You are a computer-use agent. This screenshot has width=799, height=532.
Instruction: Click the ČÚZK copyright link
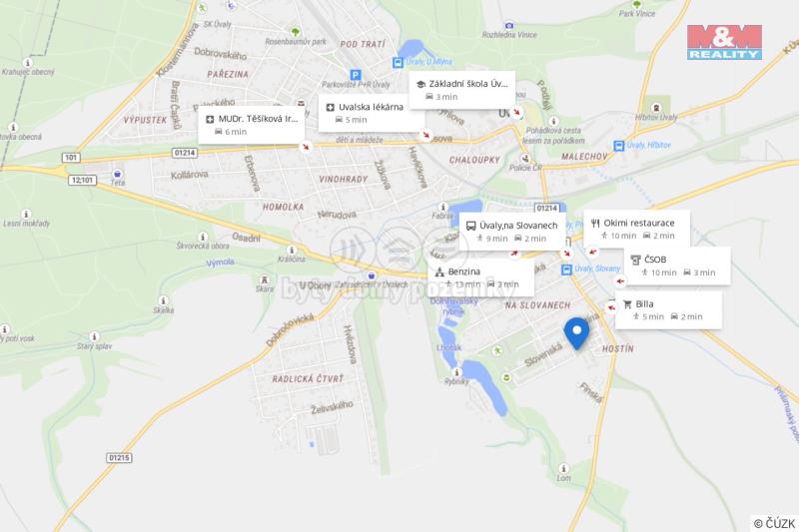tap(774, 524)
